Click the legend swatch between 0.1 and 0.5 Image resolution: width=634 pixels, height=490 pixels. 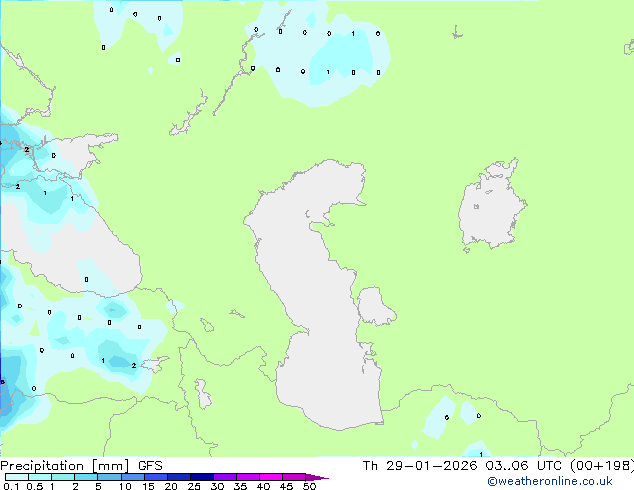click(x=17, y=477)
